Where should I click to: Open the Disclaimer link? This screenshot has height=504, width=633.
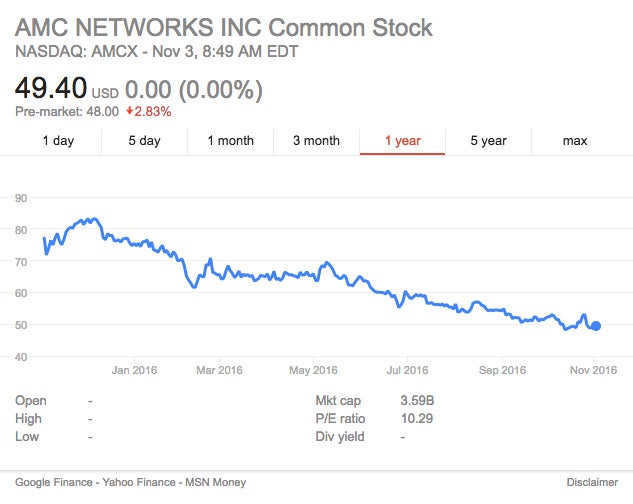click(591, 482)
